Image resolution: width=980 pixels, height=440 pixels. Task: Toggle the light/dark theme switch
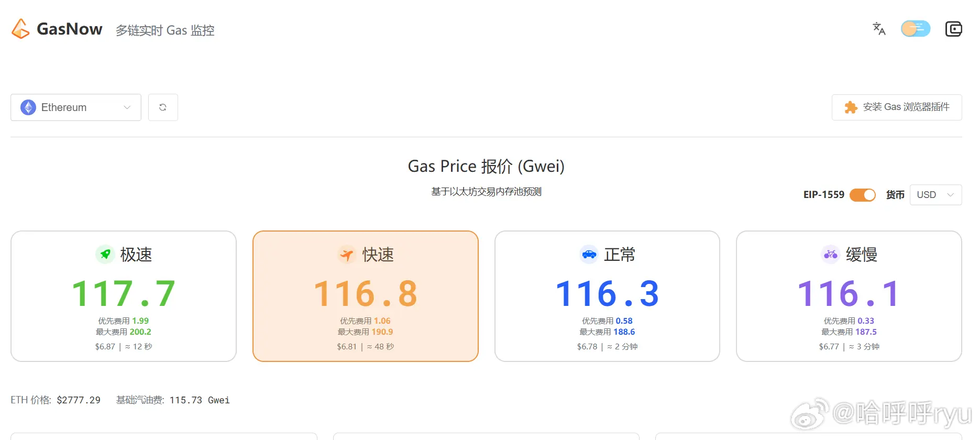pyautogui.click(x=915, y=29)
